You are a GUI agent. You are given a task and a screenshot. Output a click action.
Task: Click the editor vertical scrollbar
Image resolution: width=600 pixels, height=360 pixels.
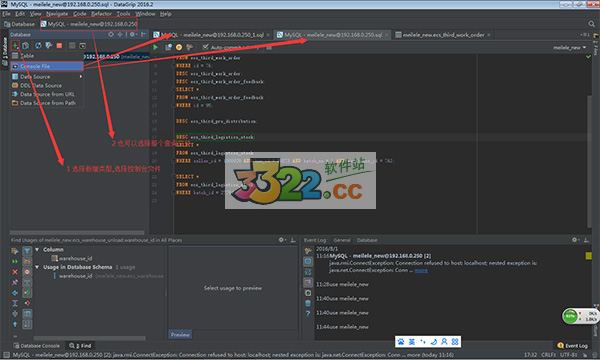[589, 161]
